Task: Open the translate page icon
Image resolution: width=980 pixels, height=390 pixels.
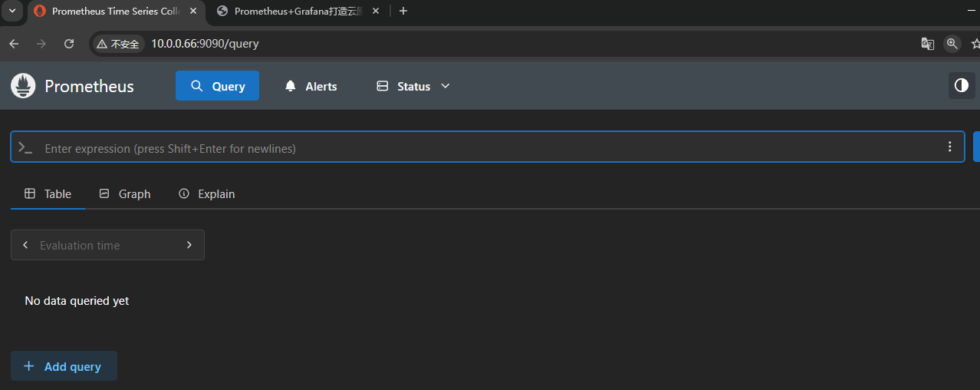Action: (x=928, y=44)
